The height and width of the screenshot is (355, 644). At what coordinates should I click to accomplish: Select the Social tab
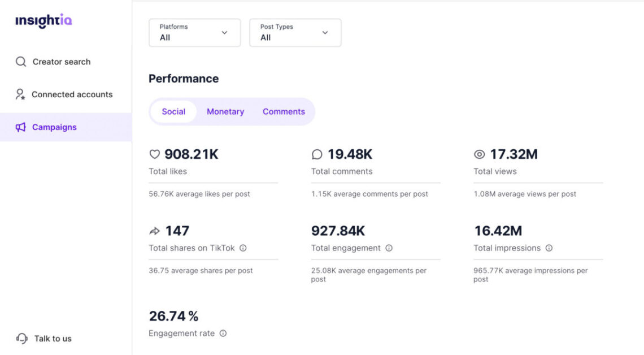coord(173,111)
